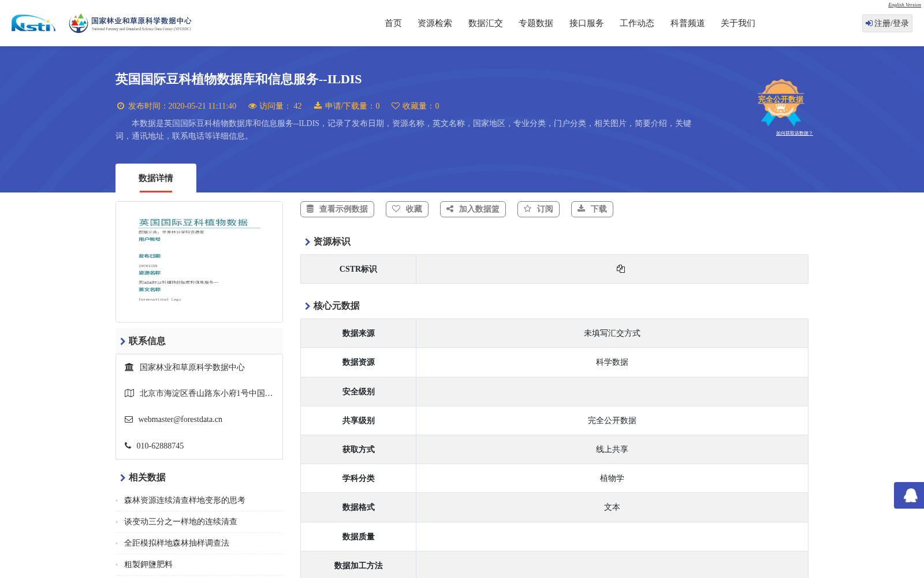Click the 学科分类 row label
Image resolution: width=924 pixels, height=578 pixels.
tap(358, 479)
